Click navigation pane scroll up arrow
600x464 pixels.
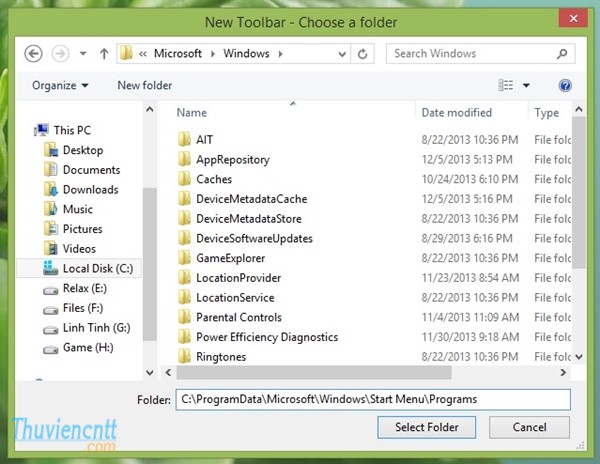(150, 110)
